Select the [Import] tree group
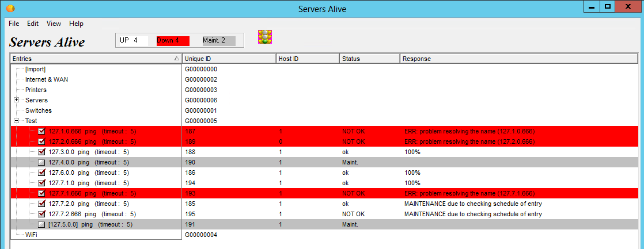The image size is (644, 249). coord(35,70)
